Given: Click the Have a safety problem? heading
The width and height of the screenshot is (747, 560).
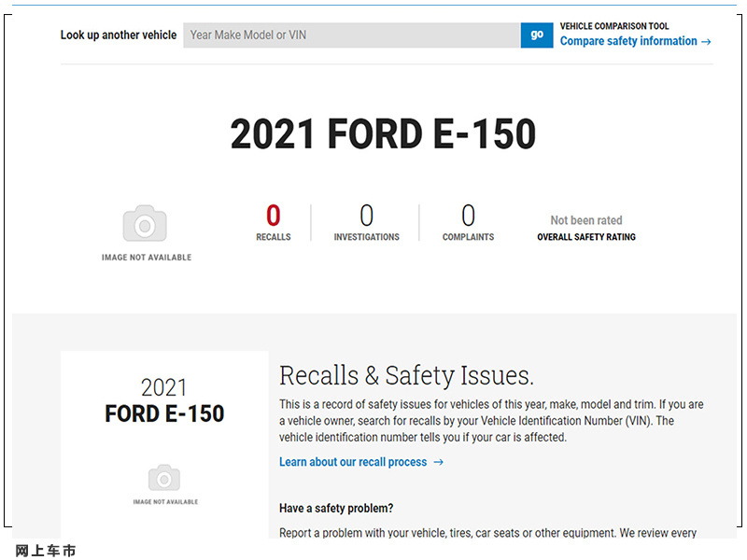Looking at the screenshot, I should pos(336,508).
